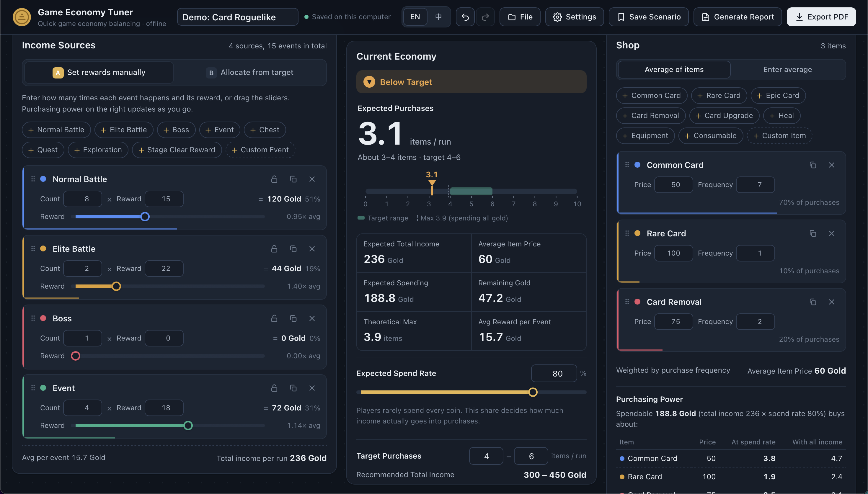The height and width of the screenshot is (494, 868).
Task: Add a Quest income source
Action: click(x=43, y=150)
